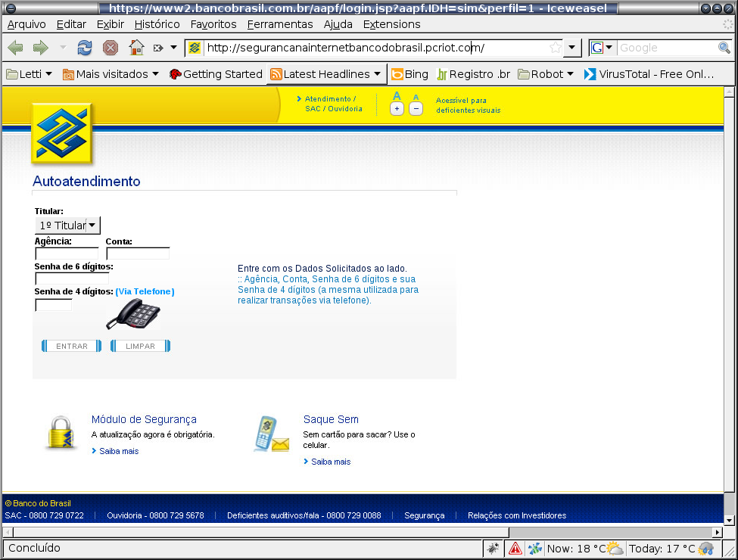
Task: Focus the Senha de 4 dígitos field
Action: tap(54, 305)
